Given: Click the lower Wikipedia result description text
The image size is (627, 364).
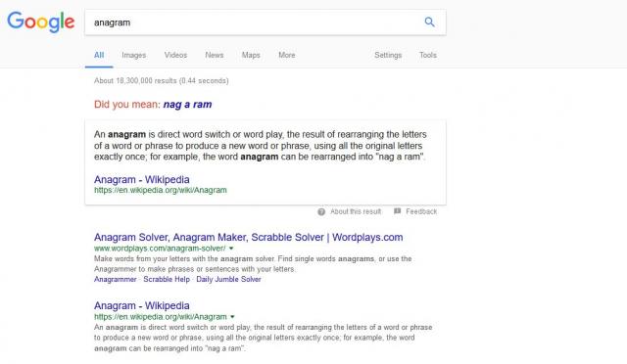Looking at the screenshot, I should [x=264, y=338].
